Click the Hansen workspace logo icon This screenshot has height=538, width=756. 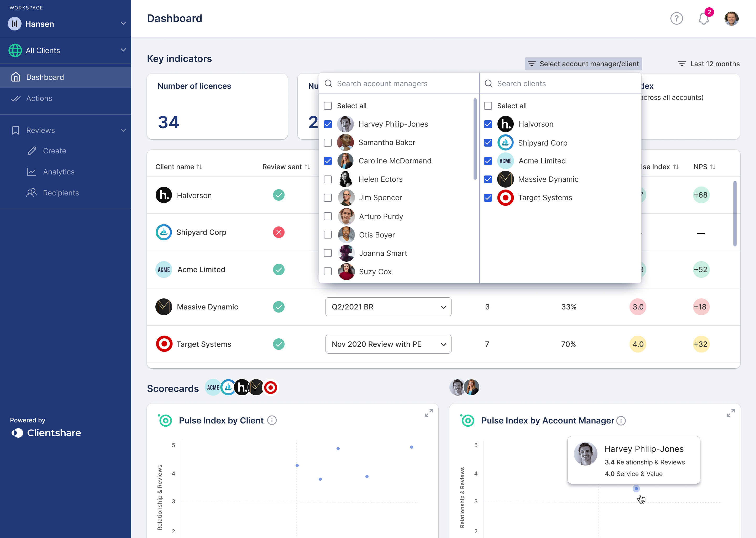[15, 24]
